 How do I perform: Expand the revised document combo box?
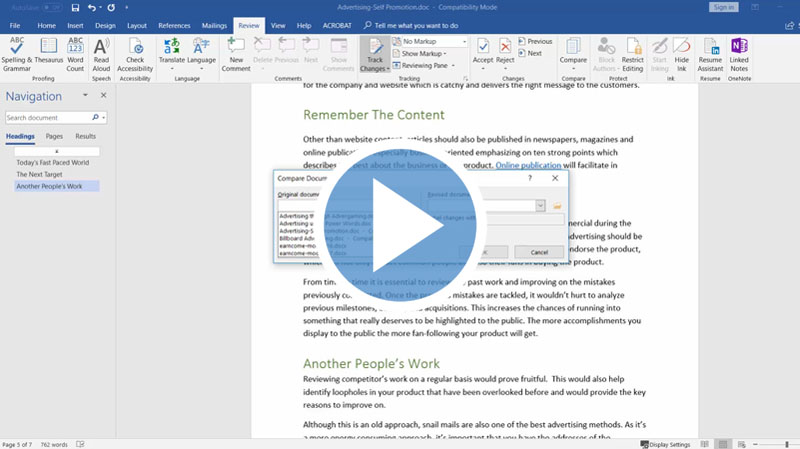(540, 205)
